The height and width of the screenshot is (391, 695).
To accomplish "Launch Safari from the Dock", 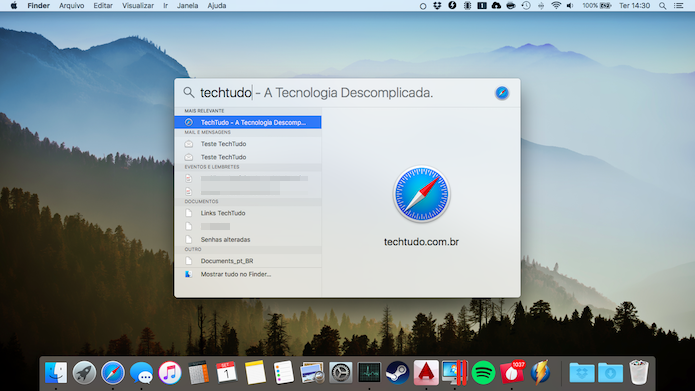I will click(113, 372).
